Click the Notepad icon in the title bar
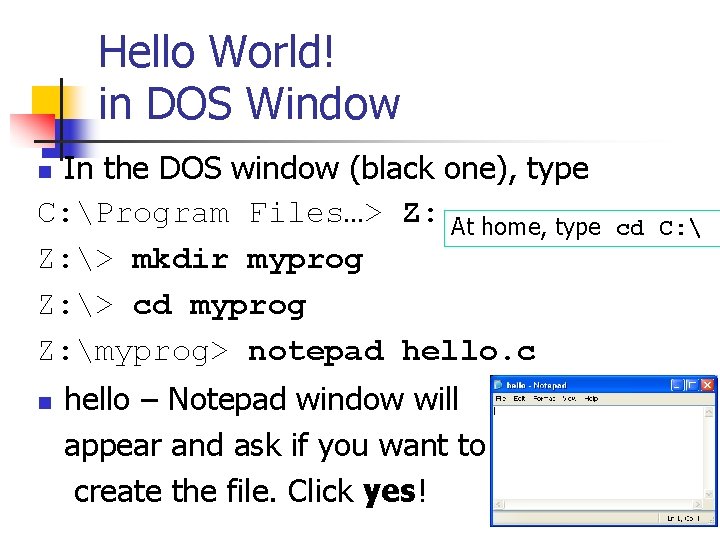720x540 pixels. pos(498,384)
